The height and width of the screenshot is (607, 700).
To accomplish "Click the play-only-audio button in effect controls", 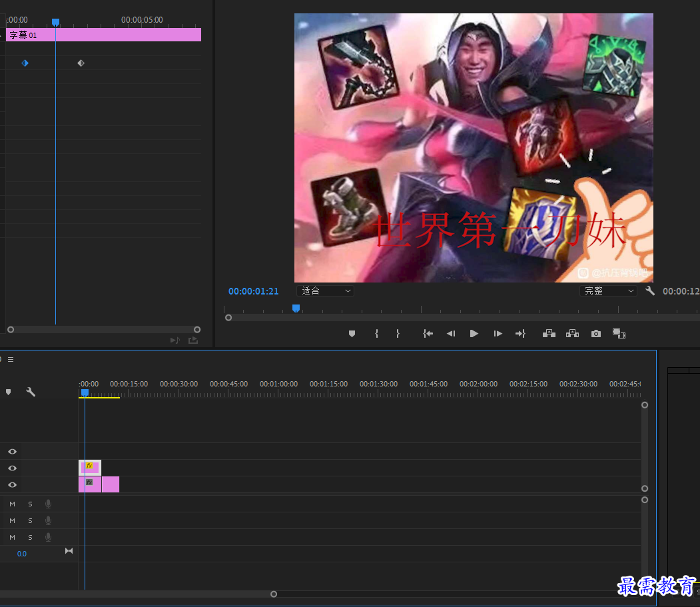I will coord(175,340).
